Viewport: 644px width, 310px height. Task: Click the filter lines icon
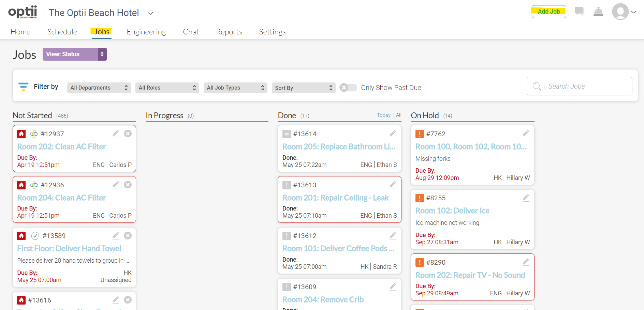pyautogui.click(x=23, y=87)
